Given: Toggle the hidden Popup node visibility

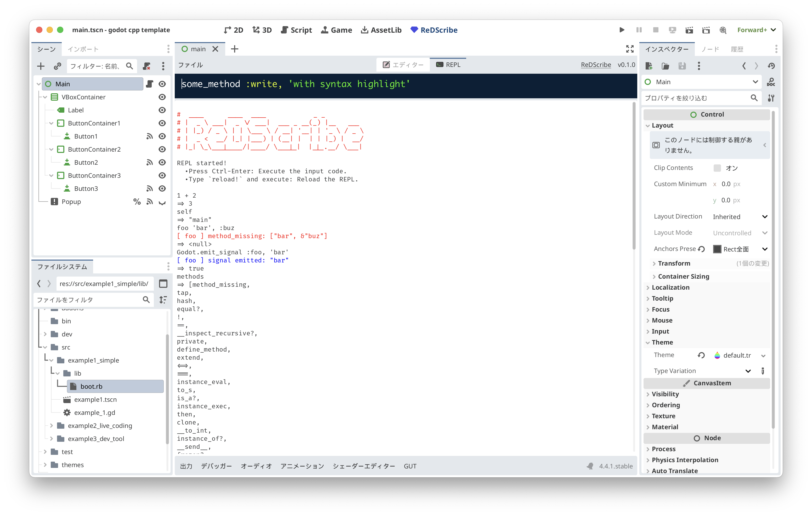Looking at the screenshot, I should tap(162, 202).
